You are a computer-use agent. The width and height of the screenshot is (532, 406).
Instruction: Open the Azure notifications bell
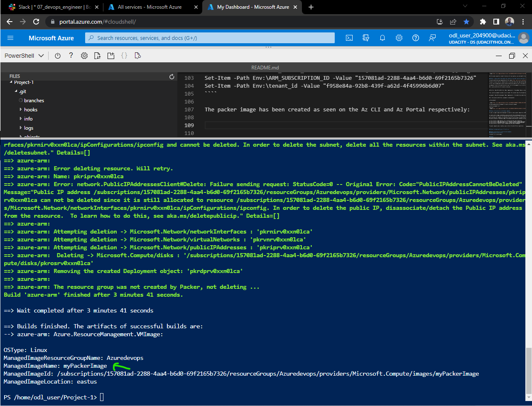click(x=382, y=38)
